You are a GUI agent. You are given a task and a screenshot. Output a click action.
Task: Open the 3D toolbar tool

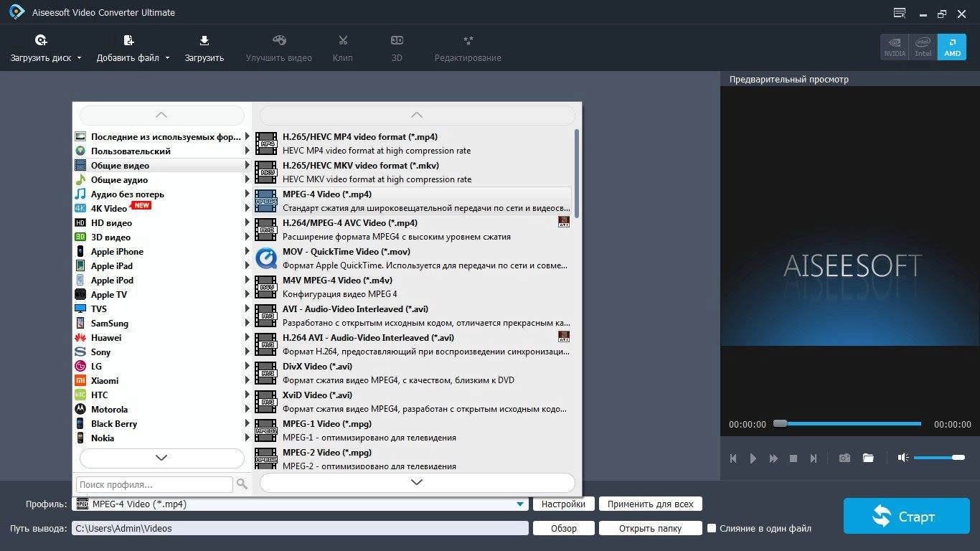click(397, 48)
